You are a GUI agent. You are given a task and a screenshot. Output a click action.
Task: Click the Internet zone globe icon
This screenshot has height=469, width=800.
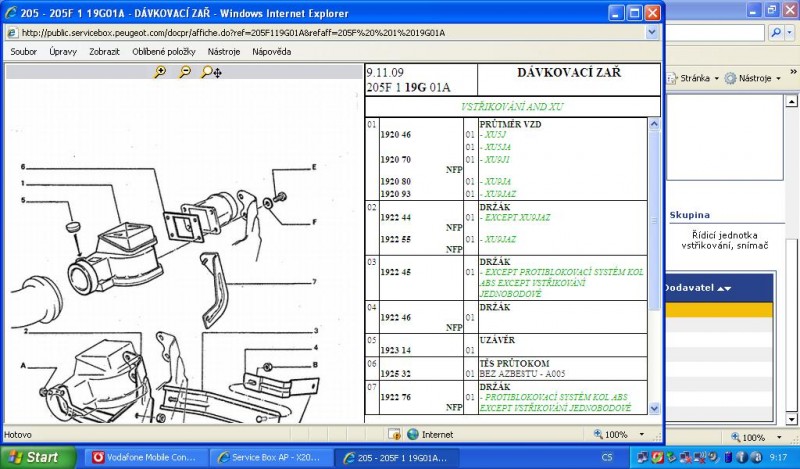[412, 435]
